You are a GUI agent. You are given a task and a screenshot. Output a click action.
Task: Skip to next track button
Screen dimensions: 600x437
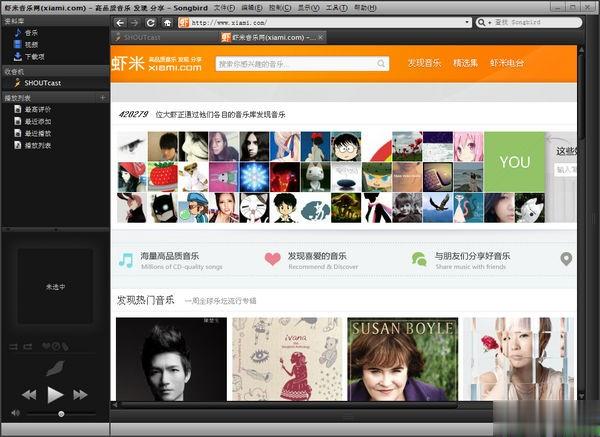click(x=80, y=395)
